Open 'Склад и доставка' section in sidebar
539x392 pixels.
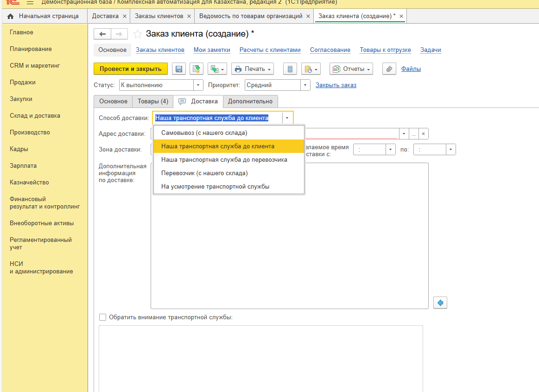pyautogui.click(x=35, y=116)
